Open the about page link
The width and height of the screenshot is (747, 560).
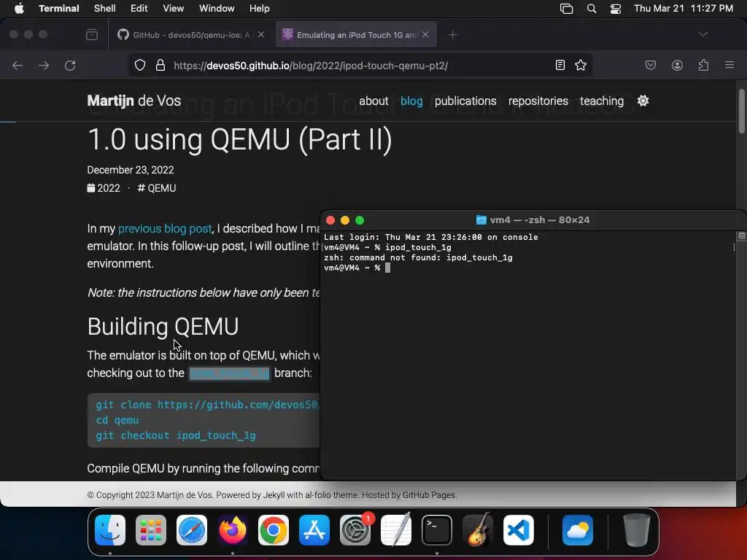tap(373, 101)
